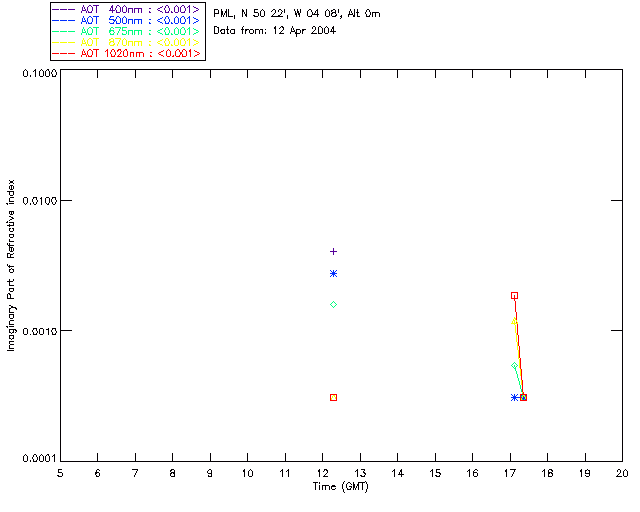Select the 'AOT 870nm : <0.001>' legend text
Image resolution: width=640 pixels, height=512 pixels.
point(140,42)
